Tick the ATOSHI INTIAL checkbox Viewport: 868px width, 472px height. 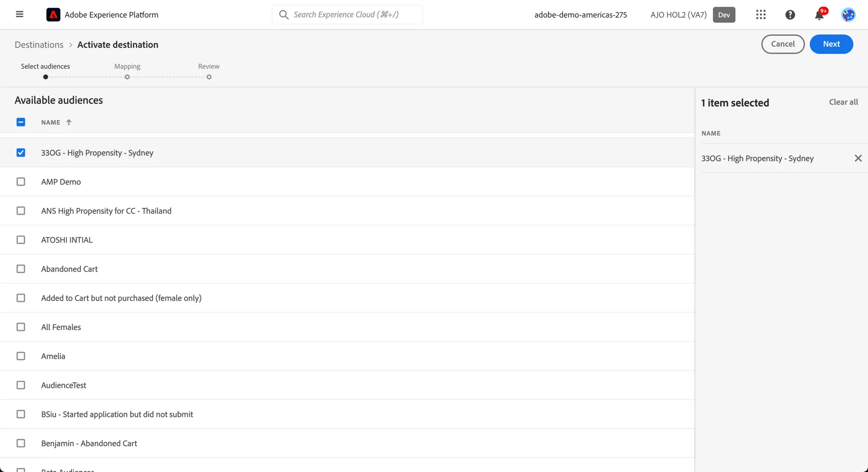coord(21,240)
